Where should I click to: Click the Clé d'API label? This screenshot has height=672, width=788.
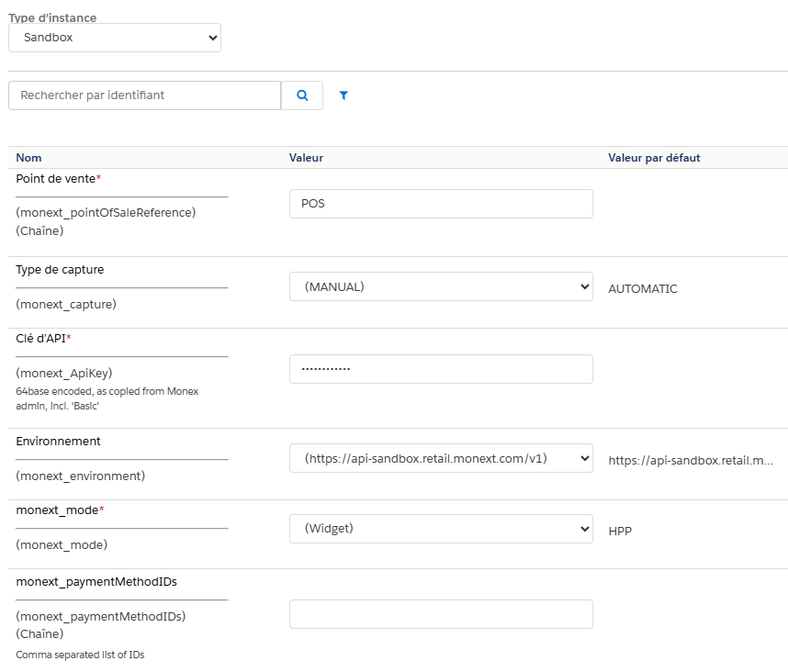pyautogui.click(x=40, y=339)
